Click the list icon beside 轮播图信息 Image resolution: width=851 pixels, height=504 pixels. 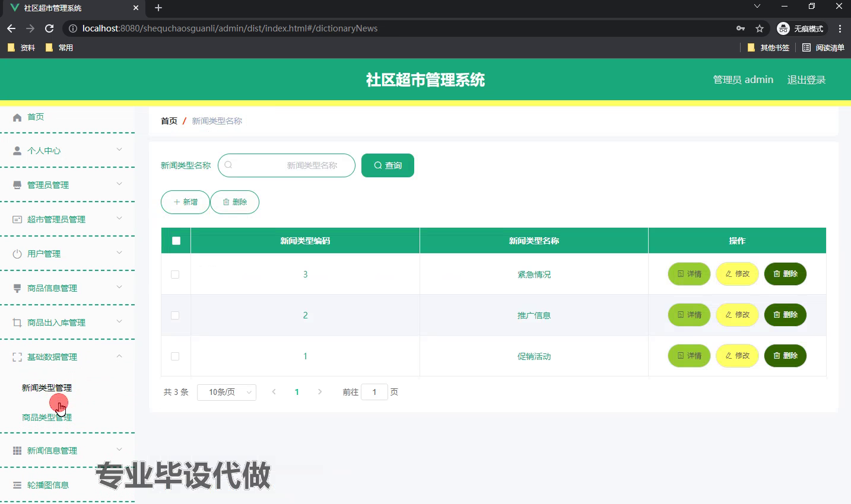pos(17,485)
